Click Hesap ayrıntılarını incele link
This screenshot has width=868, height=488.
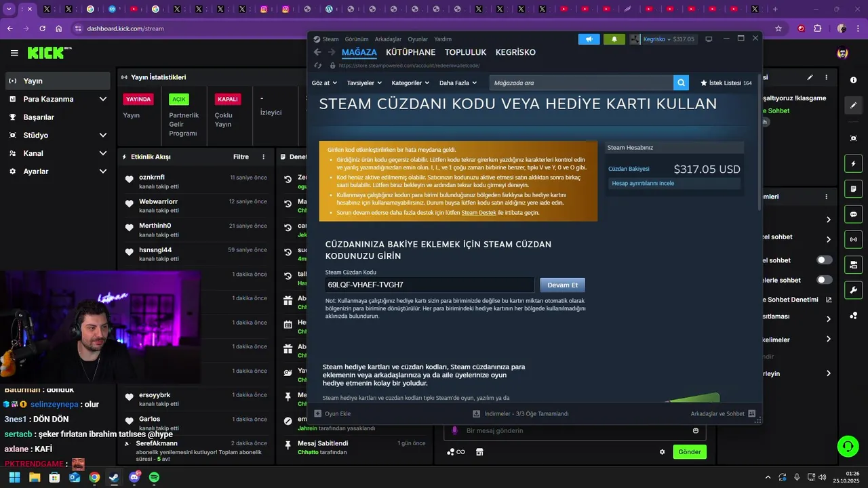(x=643, y=183)
